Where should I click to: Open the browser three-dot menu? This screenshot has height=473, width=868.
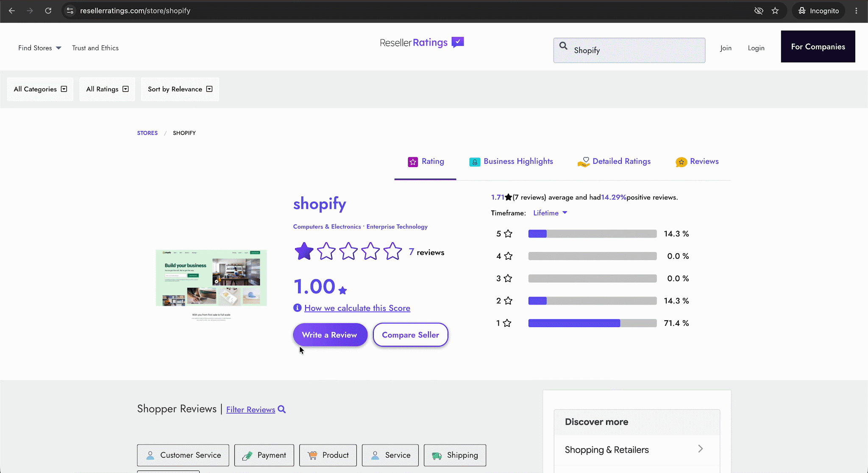click(x=856, y=11)
